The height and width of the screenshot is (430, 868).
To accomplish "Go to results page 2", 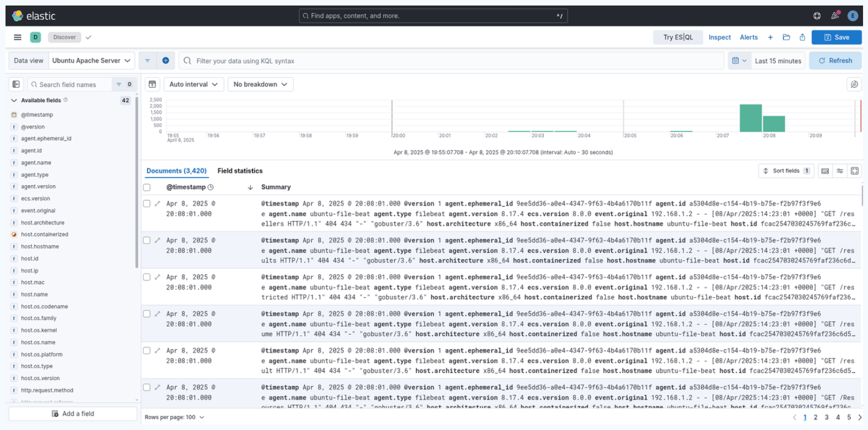I will (816, 417).
